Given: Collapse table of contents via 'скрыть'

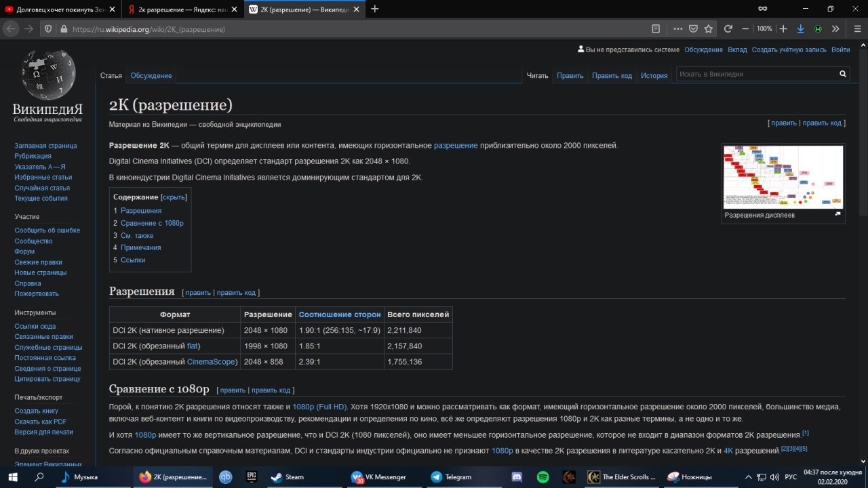Looking at the screenshot, I should [x=174, y=197].
